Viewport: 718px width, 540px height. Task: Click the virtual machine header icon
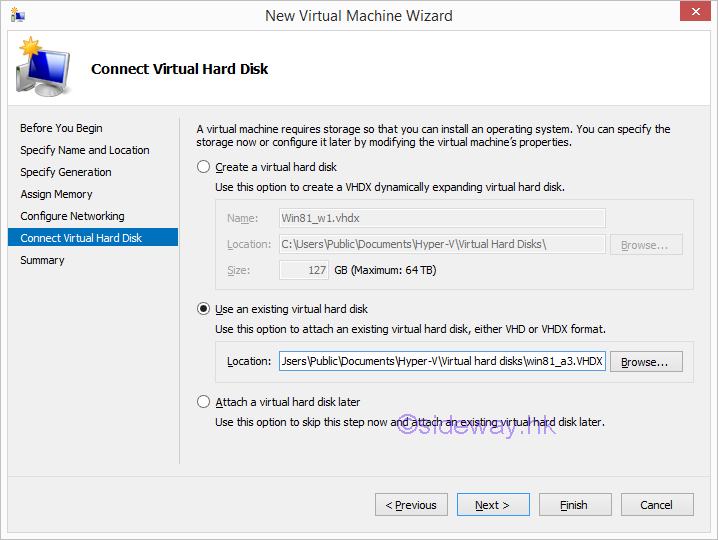(x=43, y=67)
